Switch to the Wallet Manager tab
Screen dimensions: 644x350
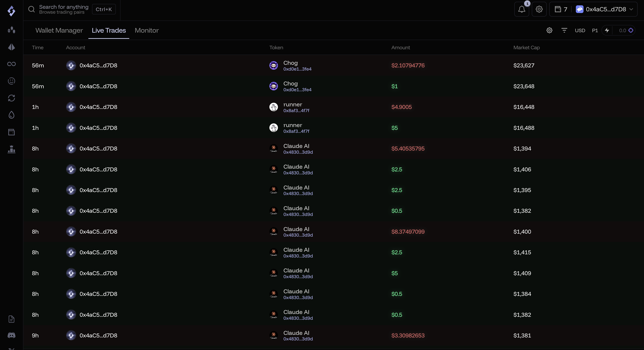59,30
